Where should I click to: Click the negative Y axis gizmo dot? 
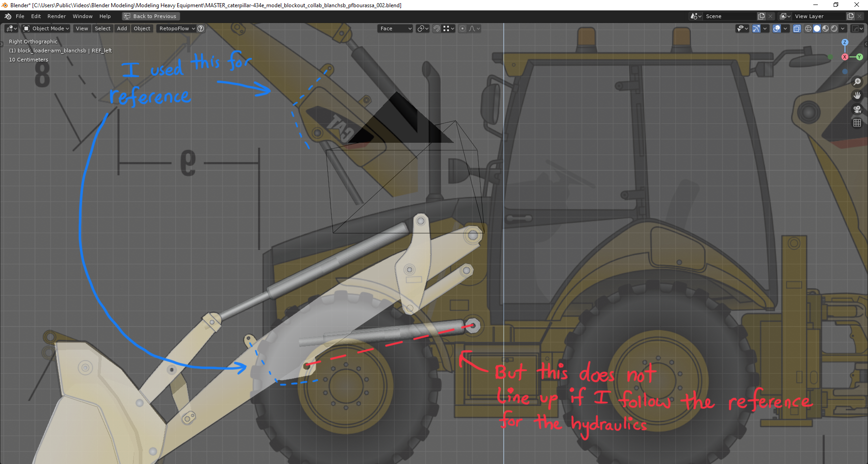coord(830,57)
